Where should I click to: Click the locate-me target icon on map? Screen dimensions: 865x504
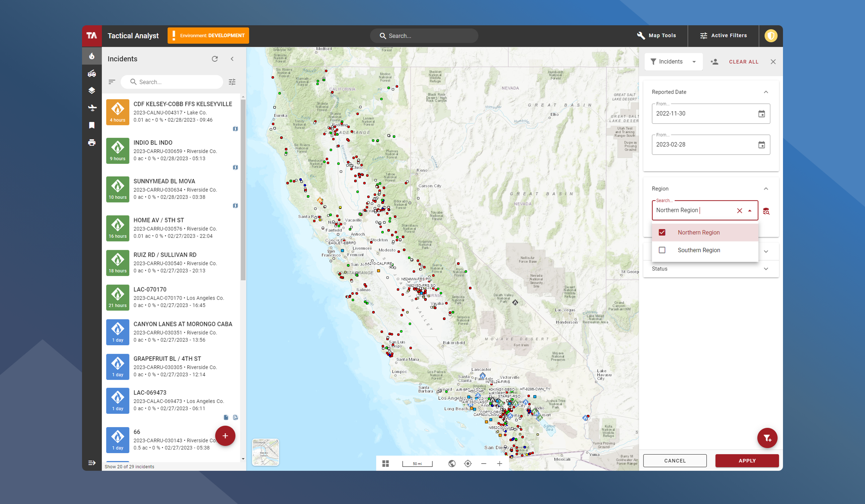468,463
